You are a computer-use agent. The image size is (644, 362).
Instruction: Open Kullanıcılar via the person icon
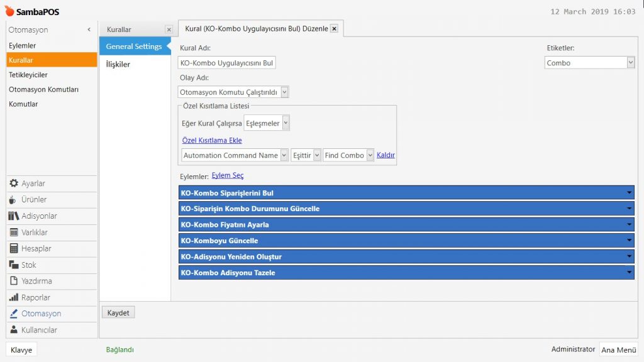[14, 330]
